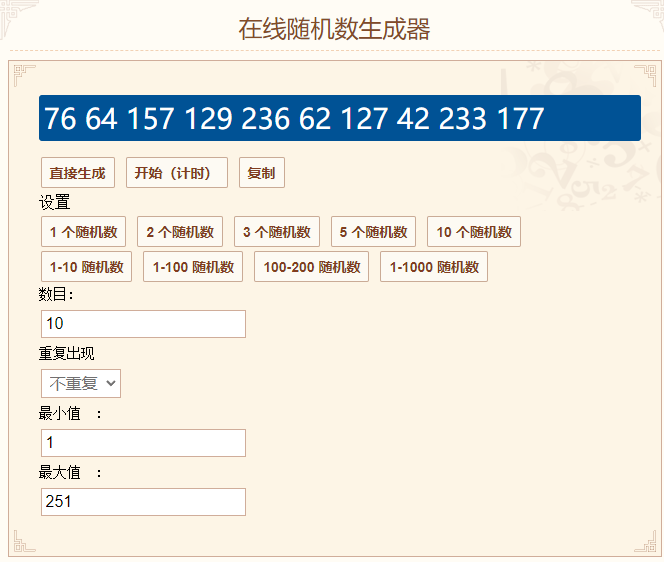
Task: Choose the 5 个随机数 preset
Action: click(374, 232)
